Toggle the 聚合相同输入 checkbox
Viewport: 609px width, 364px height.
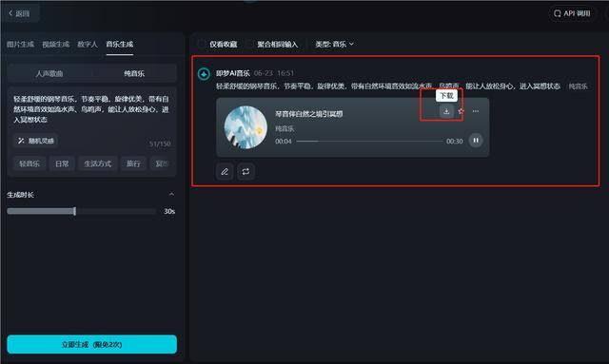(249, 45)
